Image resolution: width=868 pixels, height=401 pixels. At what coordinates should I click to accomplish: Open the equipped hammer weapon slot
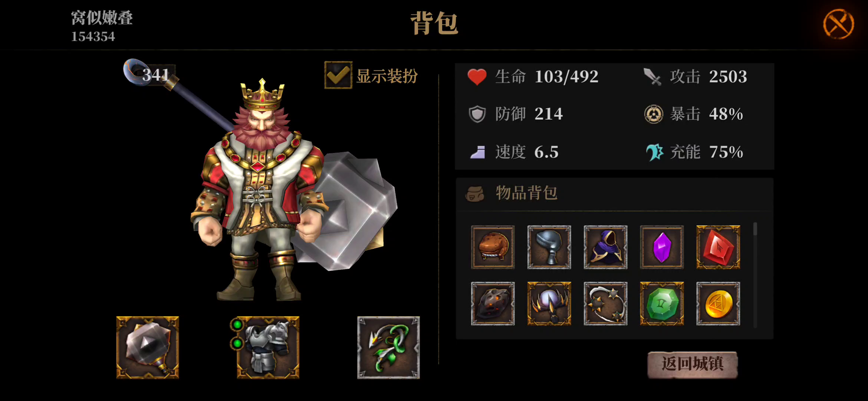tap(148, 348)
